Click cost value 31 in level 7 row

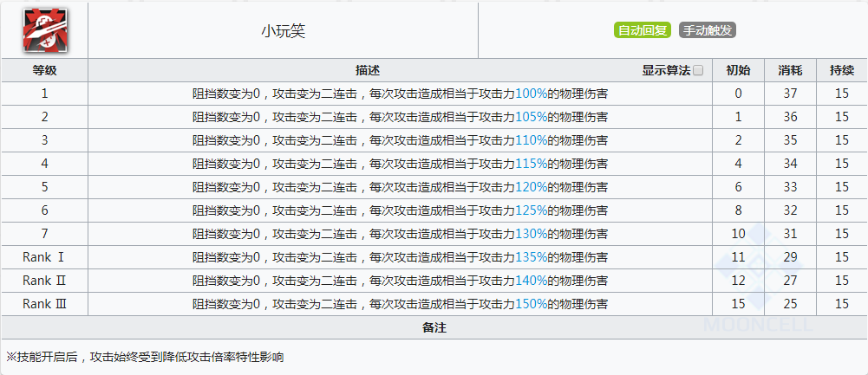[x=790, y=234]
